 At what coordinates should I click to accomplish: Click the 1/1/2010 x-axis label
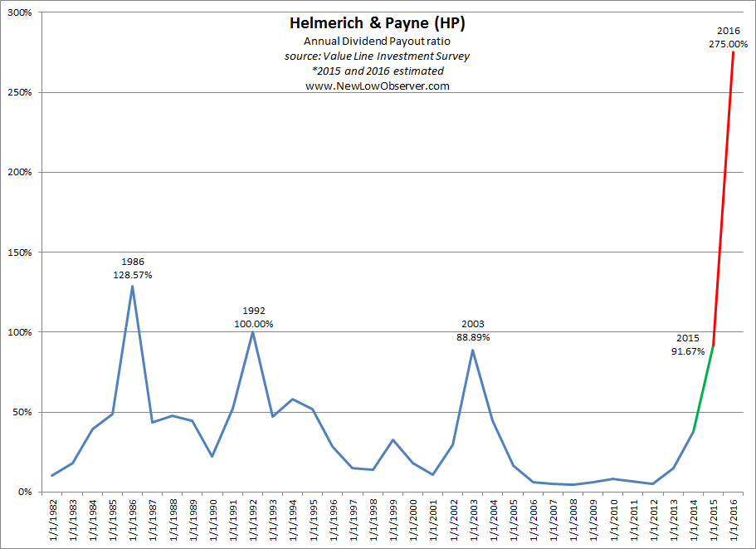pyautogui.click(x=613, y=520)
